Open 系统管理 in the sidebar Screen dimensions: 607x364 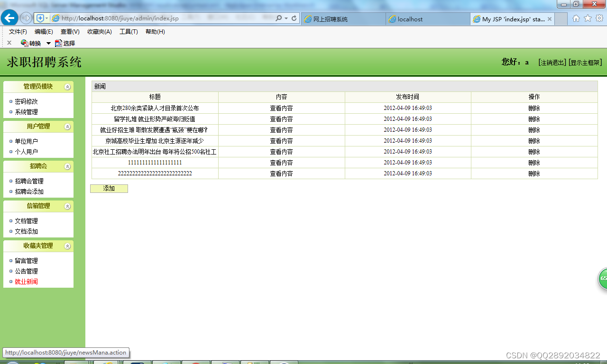26,112
